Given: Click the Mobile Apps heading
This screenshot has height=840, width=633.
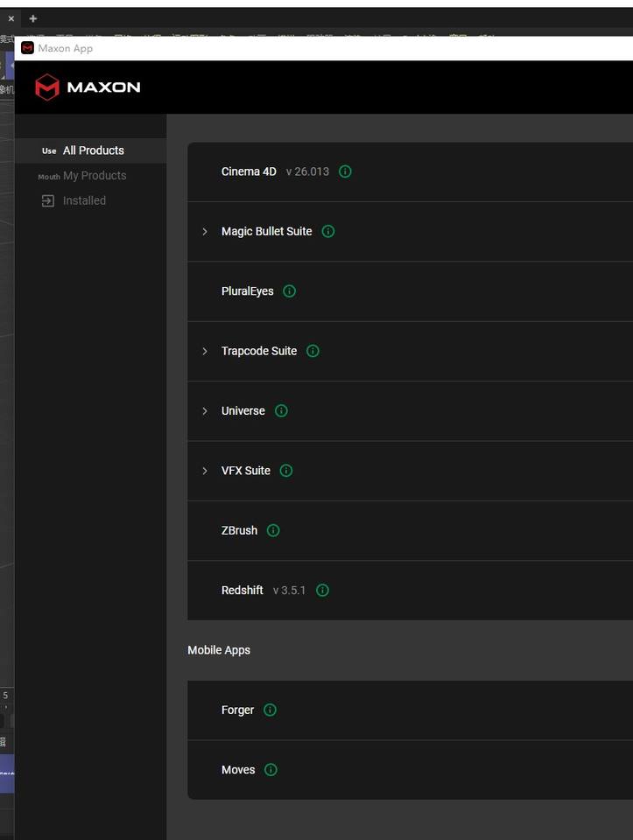Looking at the screenshot, I should (219, 650).
